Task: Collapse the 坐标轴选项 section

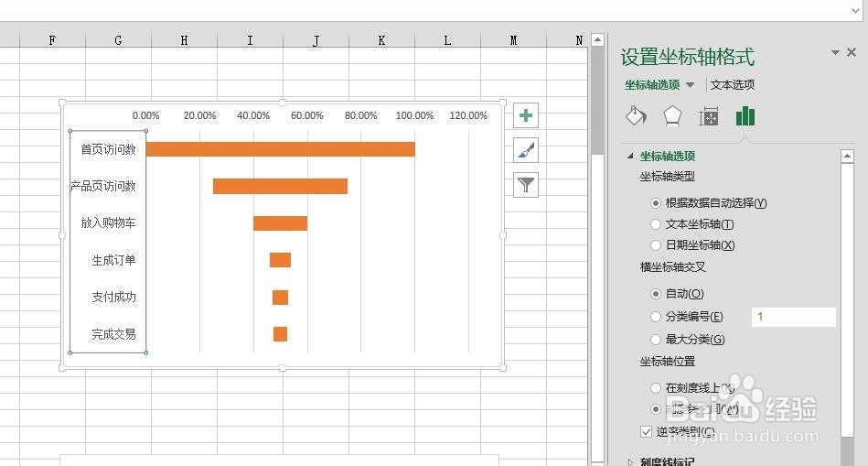Action: 630,157
